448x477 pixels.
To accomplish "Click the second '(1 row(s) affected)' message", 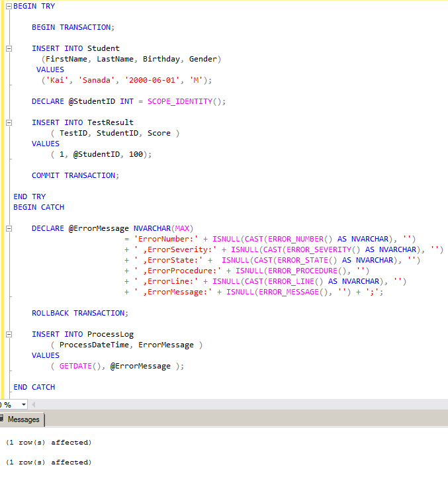I will [48, 462].
